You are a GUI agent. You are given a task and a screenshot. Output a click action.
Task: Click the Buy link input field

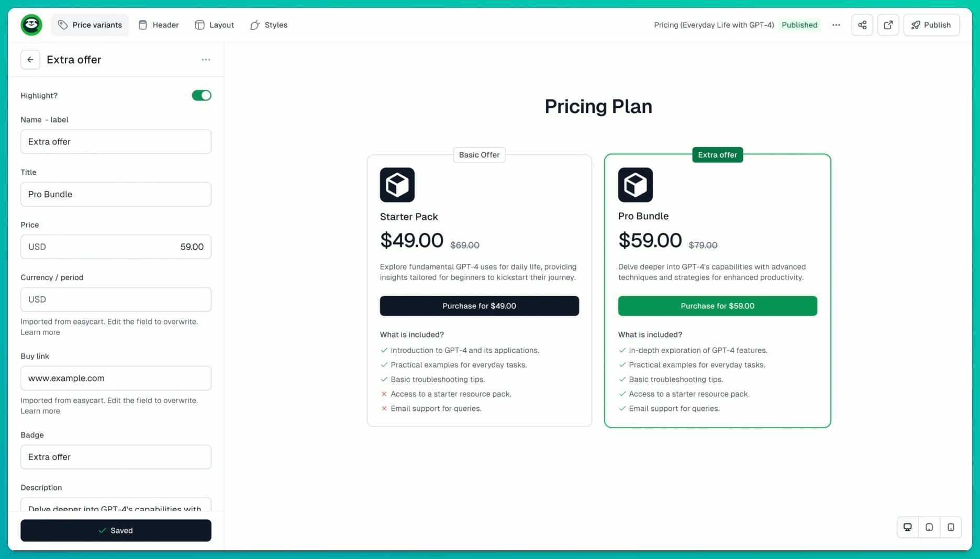pos(116,378)
